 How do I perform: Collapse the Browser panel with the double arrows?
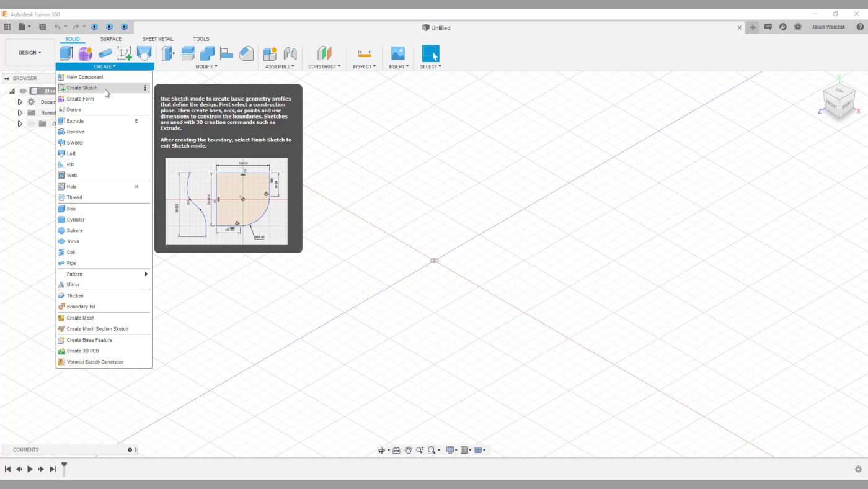click(7, 78)
